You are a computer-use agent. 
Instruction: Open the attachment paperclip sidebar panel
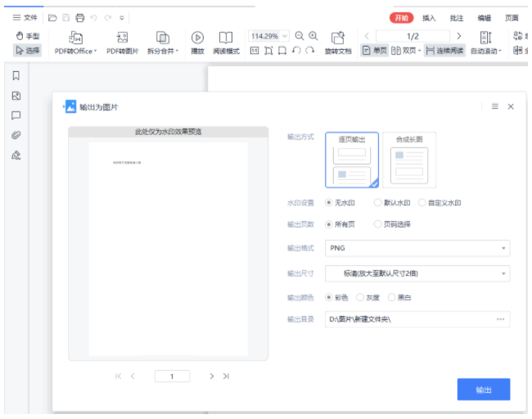click(x=16, y=135)
